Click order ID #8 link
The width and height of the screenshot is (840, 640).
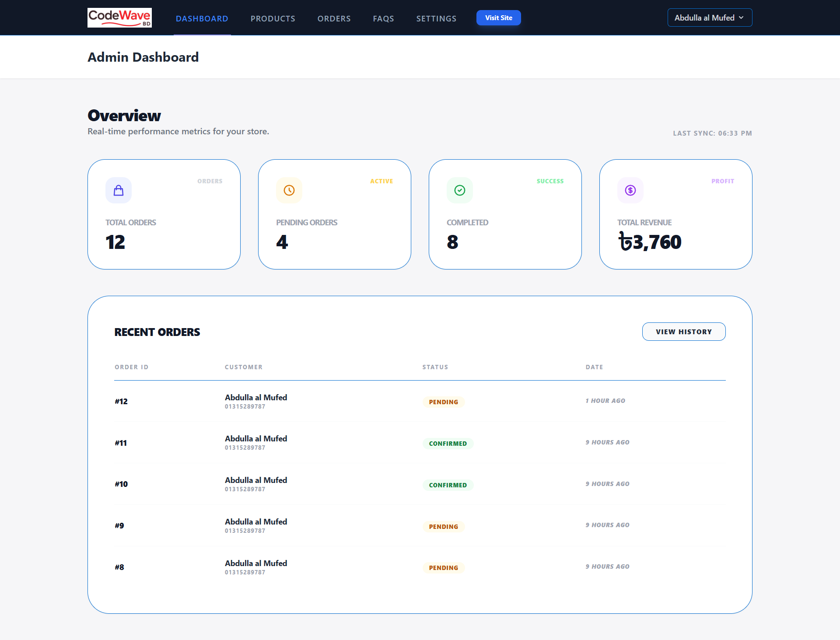[119, 567]
